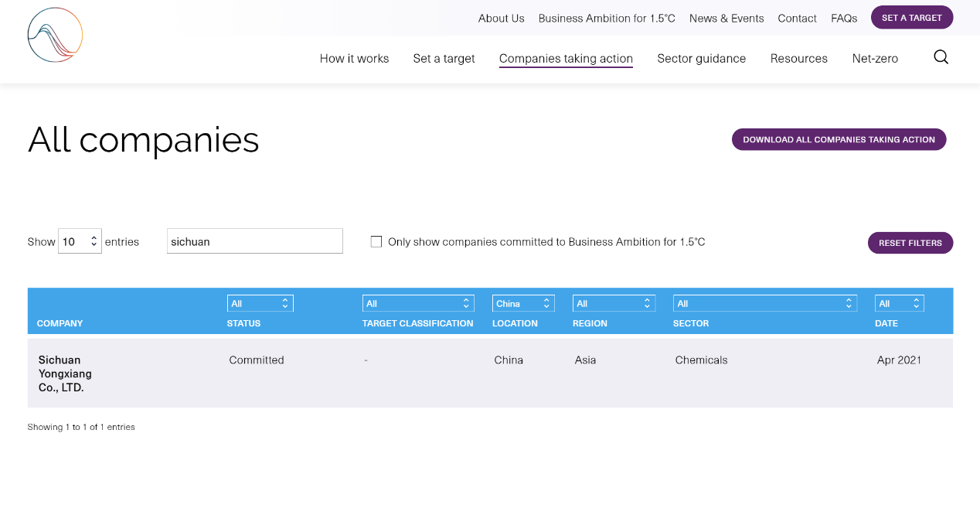
Task: Open the search magnifier icon
Action: coord(941,57)
